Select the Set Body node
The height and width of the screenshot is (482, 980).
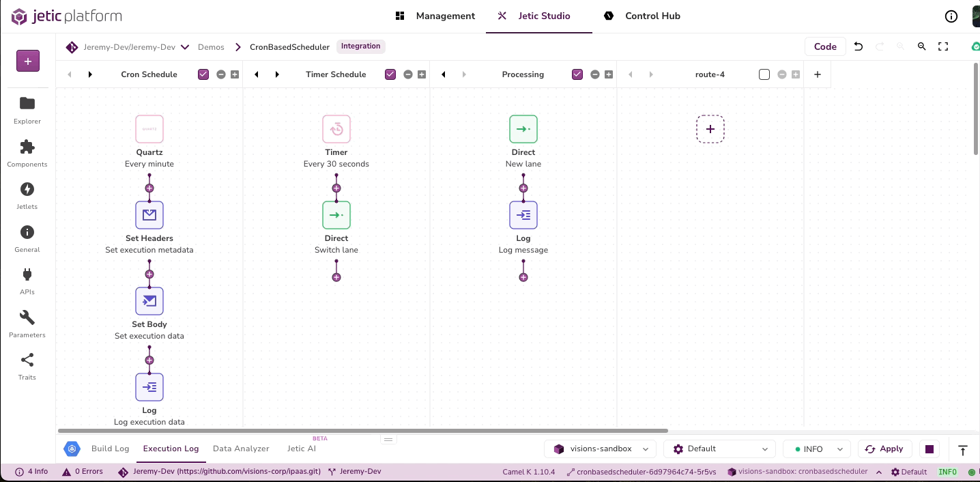[149, 301]
